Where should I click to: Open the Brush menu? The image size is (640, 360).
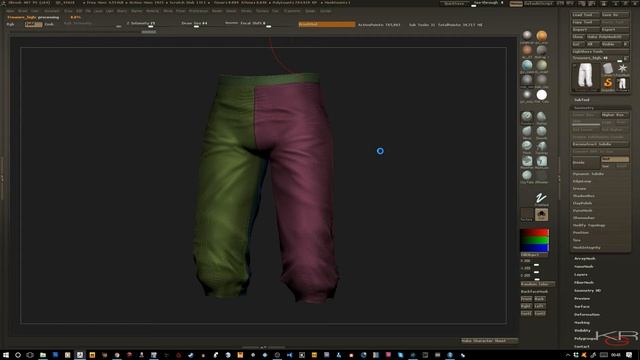(22, 11)
